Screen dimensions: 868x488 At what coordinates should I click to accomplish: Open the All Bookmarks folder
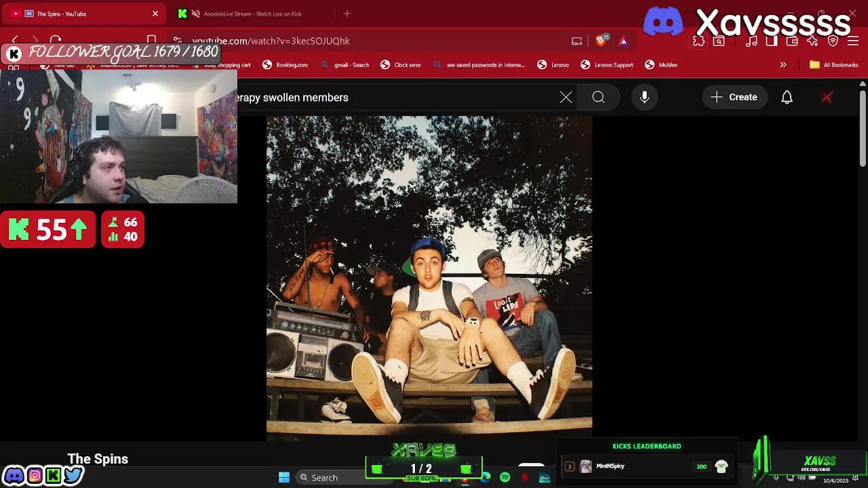[834, 65]
